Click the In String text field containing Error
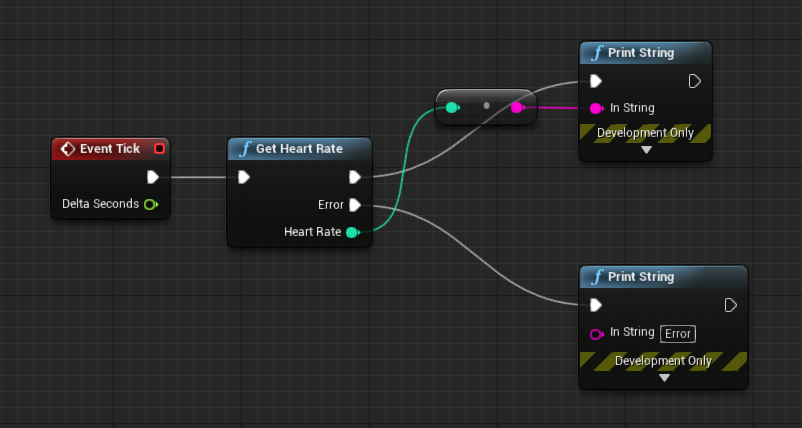Image resolution: width=802 pixels, height=428 pixels. (678, 334)
